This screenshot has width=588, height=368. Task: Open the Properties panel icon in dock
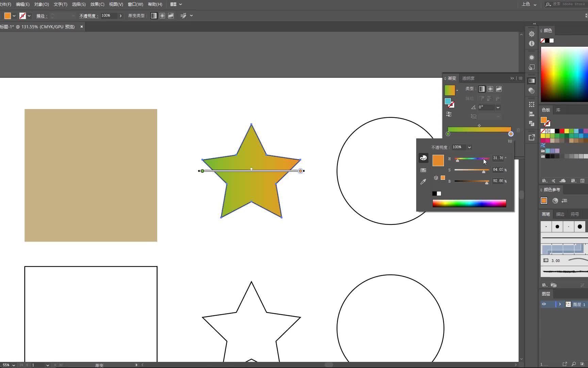532,34
